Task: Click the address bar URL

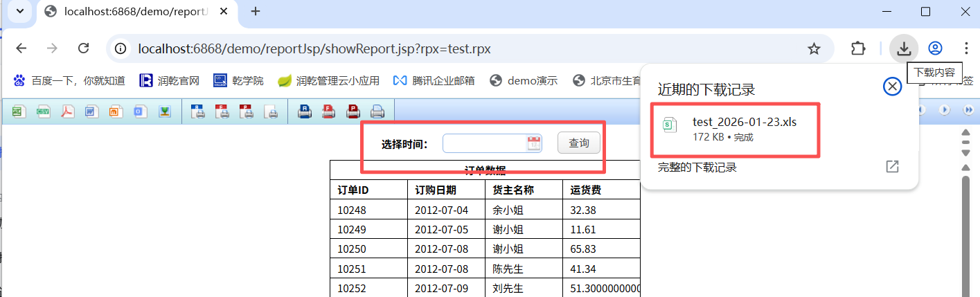Action: (x=314, y=48)
